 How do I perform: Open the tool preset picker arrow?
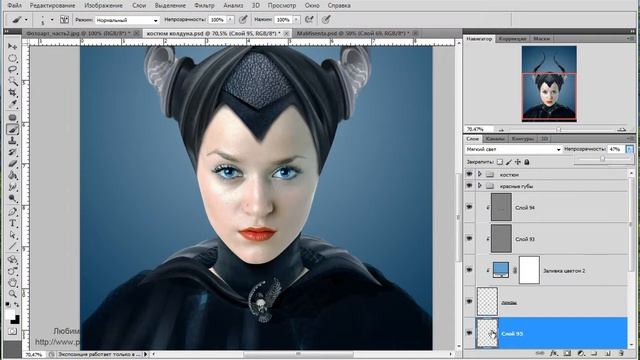(x=26, y=20)
